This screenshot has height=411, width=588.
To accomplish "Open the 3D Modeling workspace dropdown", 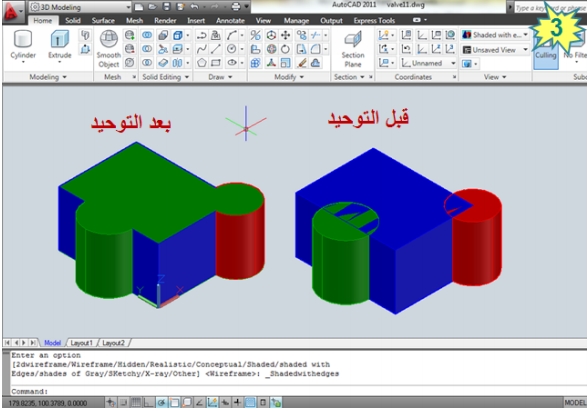I will pos(80,7).
